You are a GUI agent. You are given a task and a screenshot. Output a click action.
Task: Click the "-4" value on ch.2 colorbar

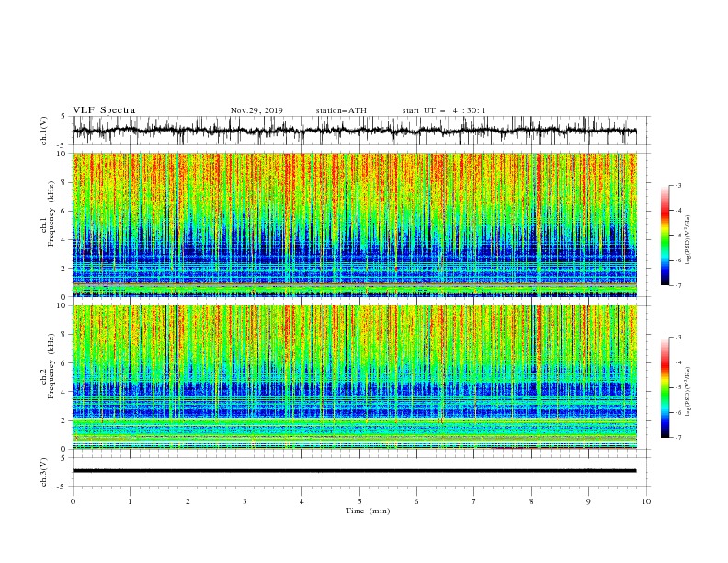pos(677,362)
